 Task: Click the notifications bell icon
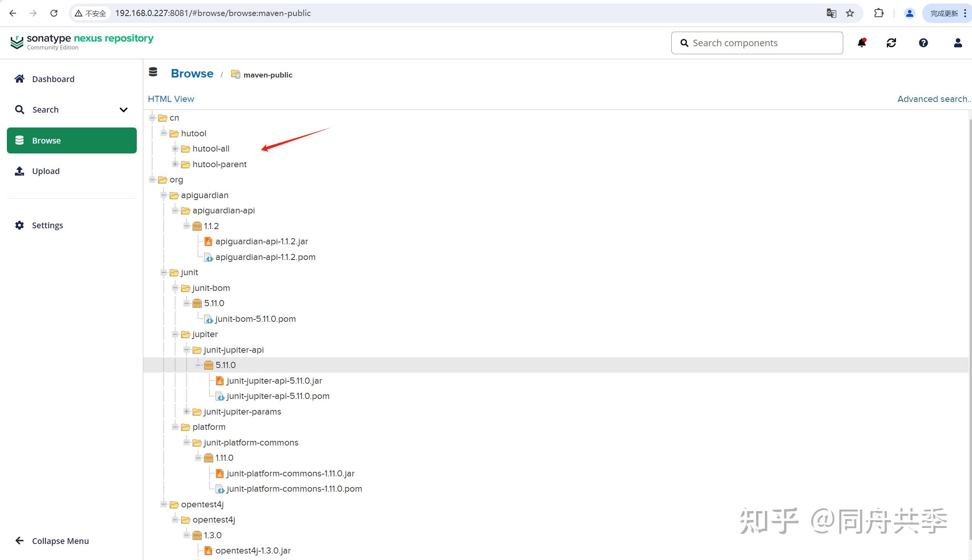[x=862, y=43]
